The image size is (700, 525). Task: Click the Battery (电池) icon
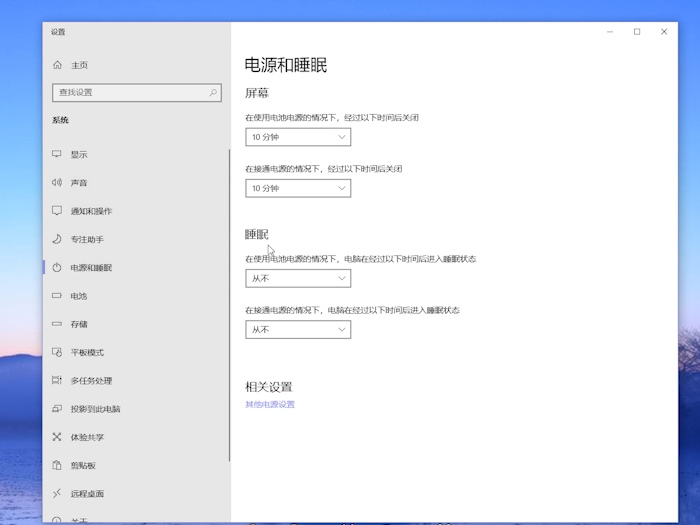(x=57, y=296)
